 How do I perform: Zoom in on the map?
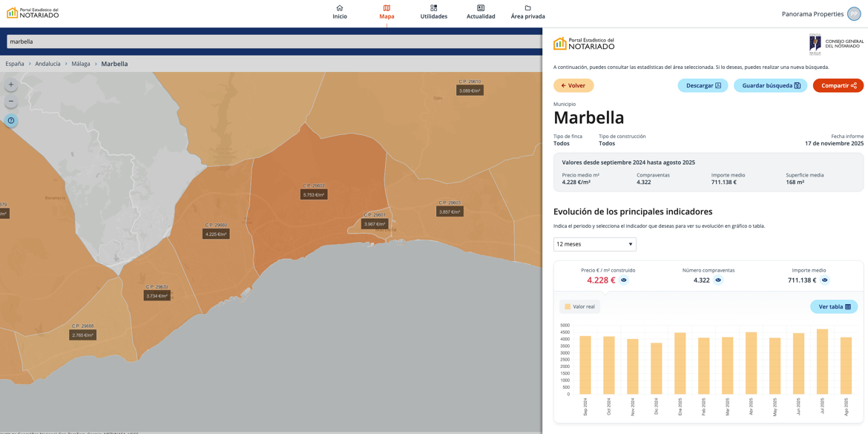click(11, 85)
